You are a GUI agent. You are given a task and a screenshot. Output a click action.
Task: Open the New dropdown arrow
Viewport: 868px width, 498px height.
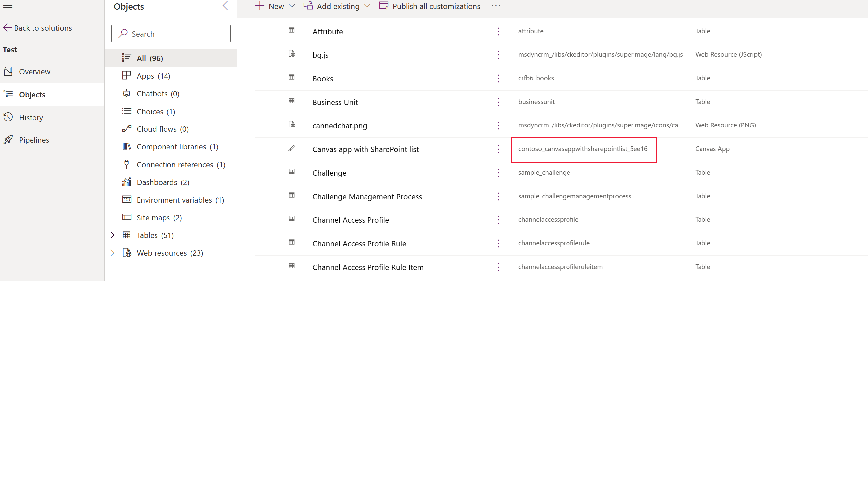[x=292, y=6]
